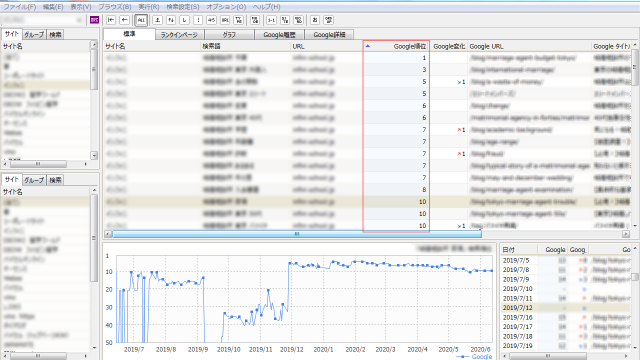Open the blurred dropdown box on the toolbar
The image size is (640, 360).
[43, 20]
